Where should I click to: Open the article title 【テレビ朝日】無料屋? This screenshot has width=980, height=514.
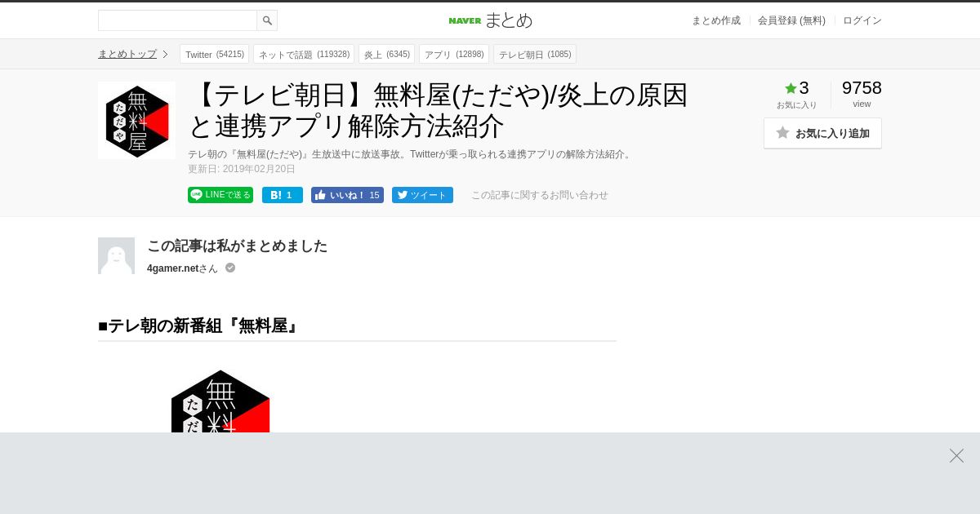pos(438,110)
